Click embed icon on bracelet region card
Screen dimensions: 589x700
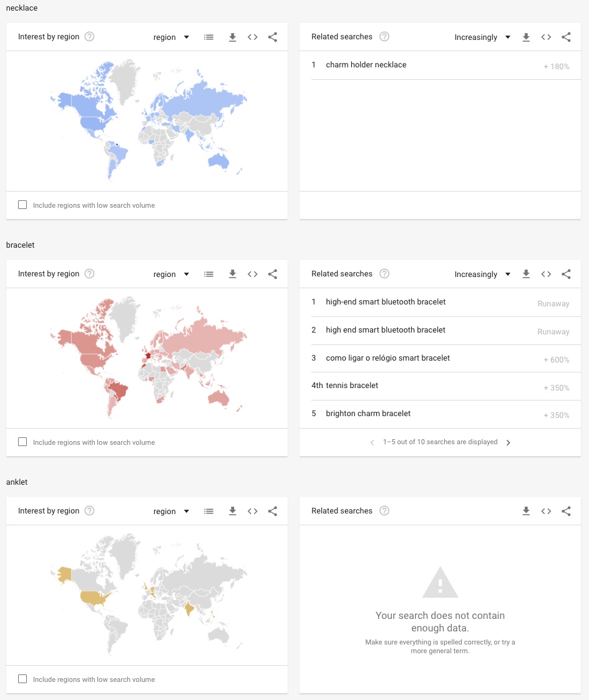click(x=253, y=275)
